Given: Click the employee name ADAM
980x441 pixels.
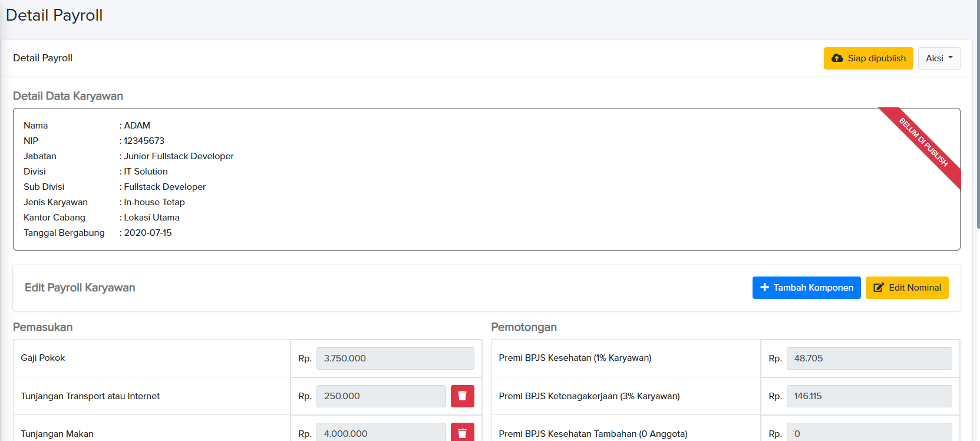Looking at the screenshot, I should click(x=137, y=126).
